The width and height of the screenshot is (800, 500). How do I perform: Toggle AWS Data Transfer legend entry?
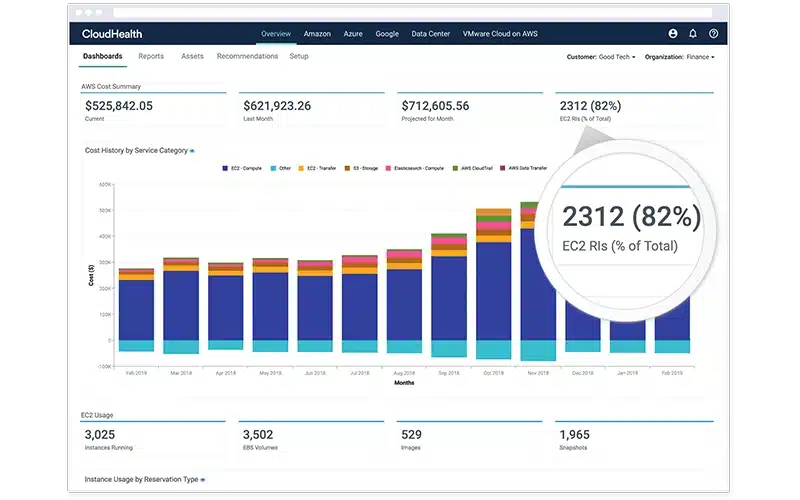[x=523, y=168]
